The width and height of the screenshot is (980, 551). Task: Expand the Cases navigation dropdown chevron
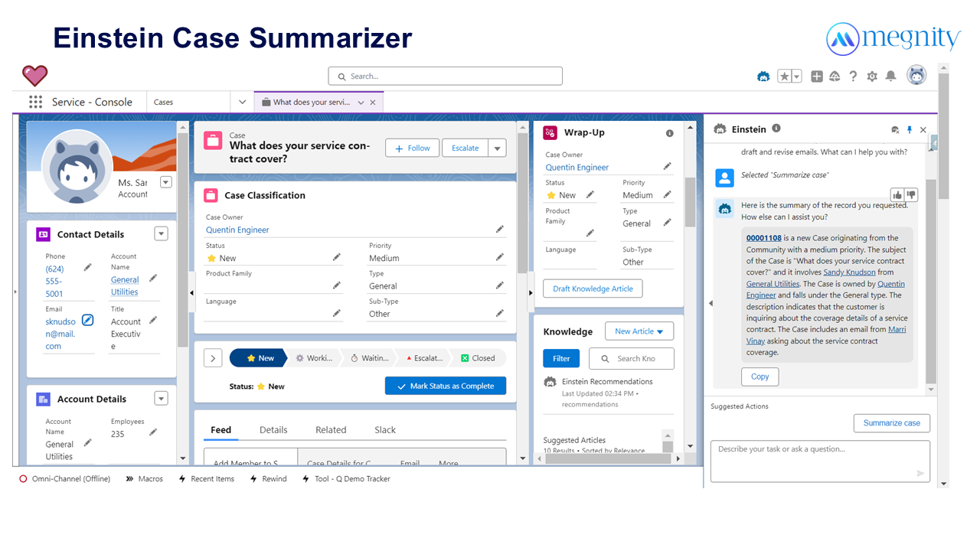click(x=243, y=102)
